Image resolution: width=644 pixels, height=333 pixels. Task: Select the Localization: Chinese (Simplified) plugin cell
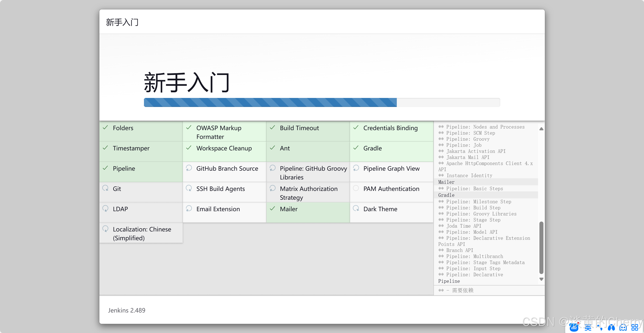coord(141,233)
